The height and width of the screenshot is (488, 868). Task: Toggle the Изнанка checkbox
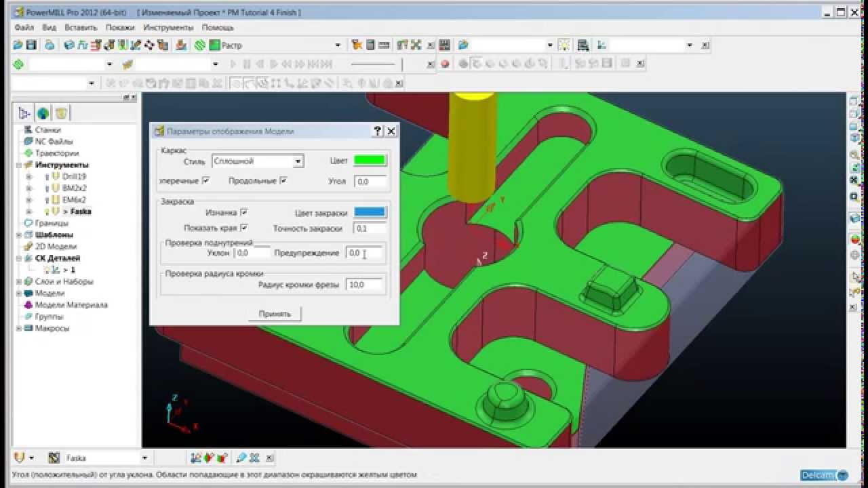244,212
